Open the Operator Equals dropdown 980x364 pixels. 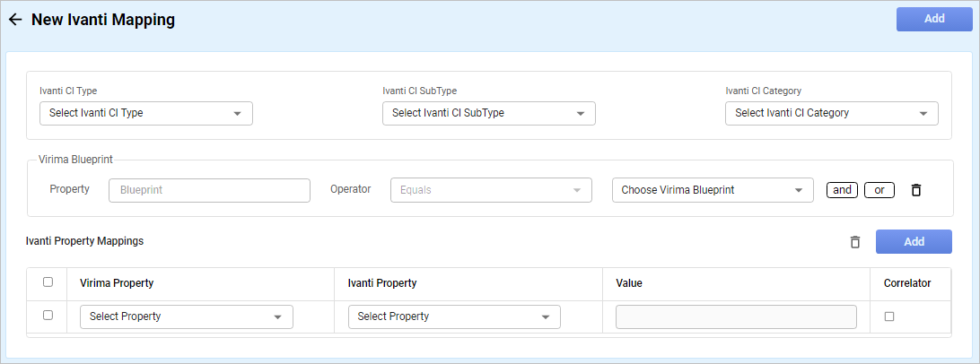click(491, 190)
